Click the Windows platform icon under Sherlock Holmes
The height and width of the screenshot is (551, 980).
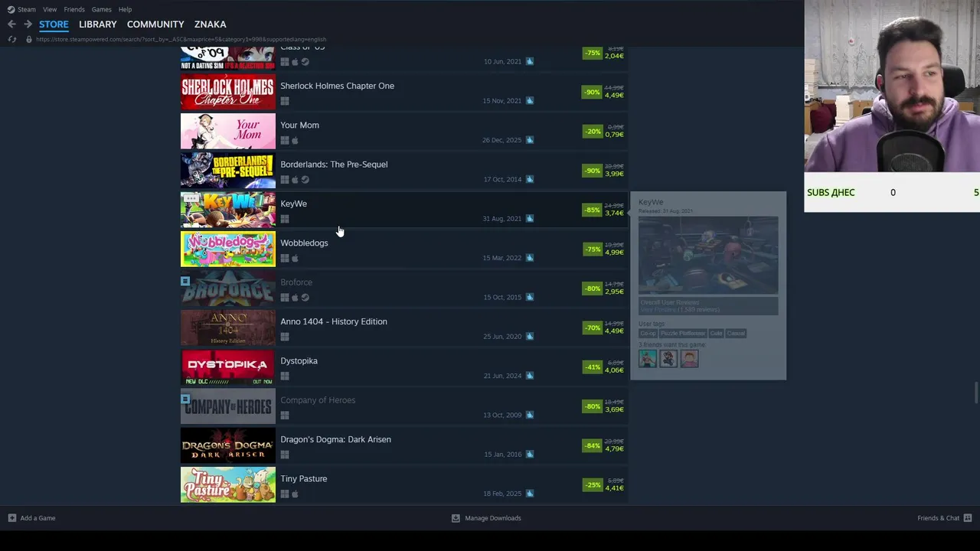[x=285, y=101]
